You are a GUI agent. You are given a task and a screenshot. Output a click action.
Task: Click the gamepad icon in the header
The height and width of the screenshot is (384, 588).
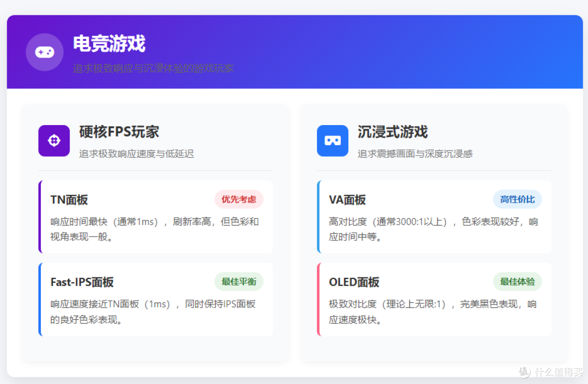(x=45, y=52)
